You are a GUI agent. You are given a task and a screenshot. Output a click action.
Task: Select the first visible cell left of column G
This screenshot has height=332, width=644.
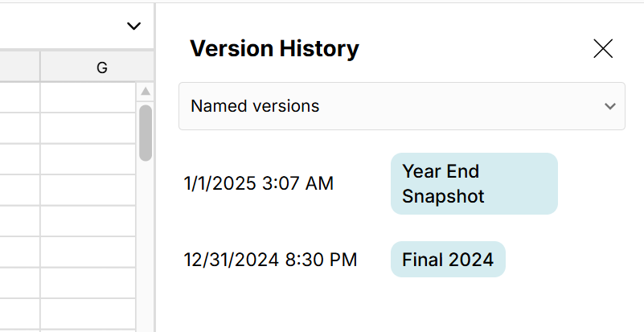[x=19, y=97]
